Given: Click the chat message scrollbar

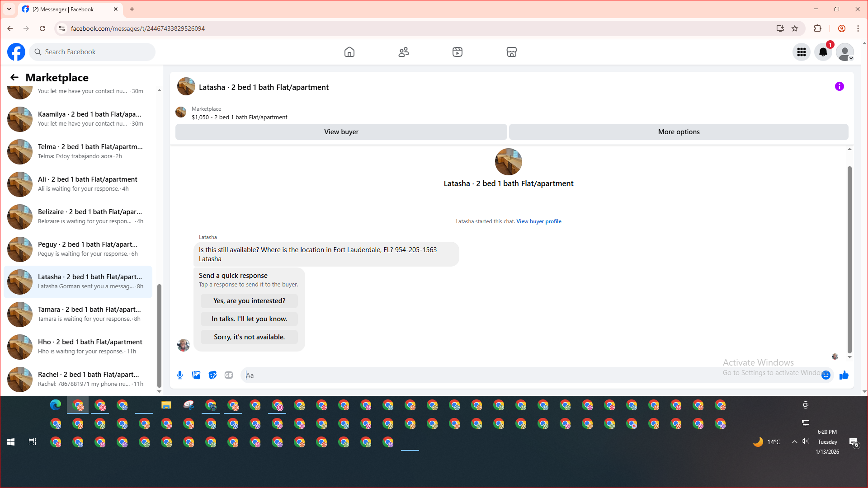Looking at the screenshot, I should [849, 260].
